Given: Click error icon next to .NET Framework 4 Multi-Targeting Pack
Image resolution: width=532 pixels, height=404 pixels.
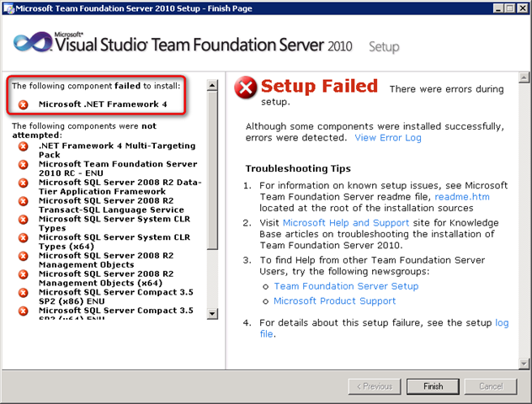Looking at the screenshot, I should click(24, 146).
